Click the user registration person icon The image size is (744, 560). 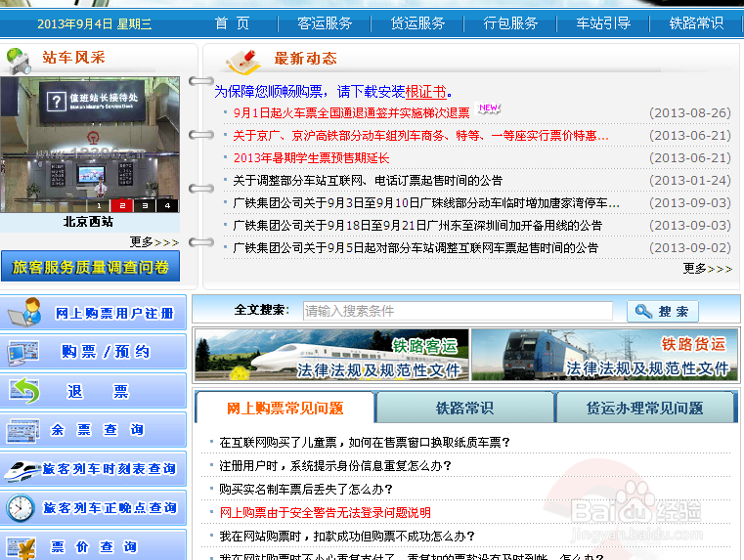25,313
